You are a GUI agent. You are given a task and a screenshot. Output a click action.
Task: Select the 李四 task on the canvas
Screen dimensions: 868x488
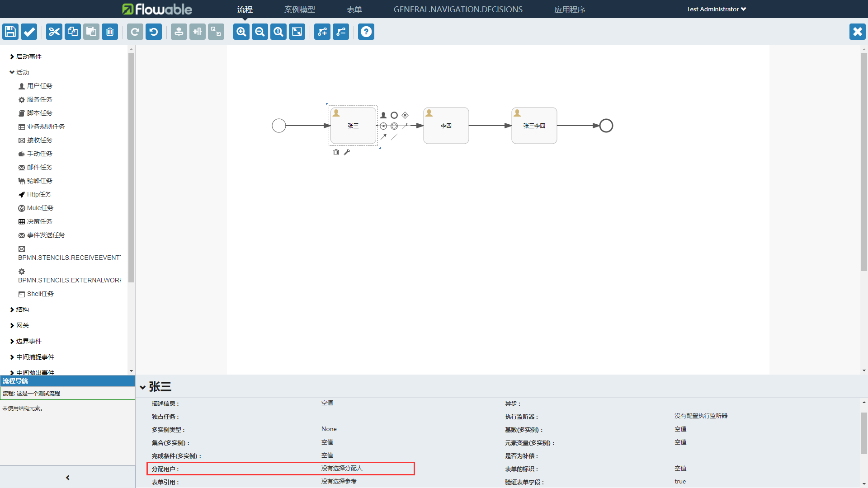tap(446, 126)
